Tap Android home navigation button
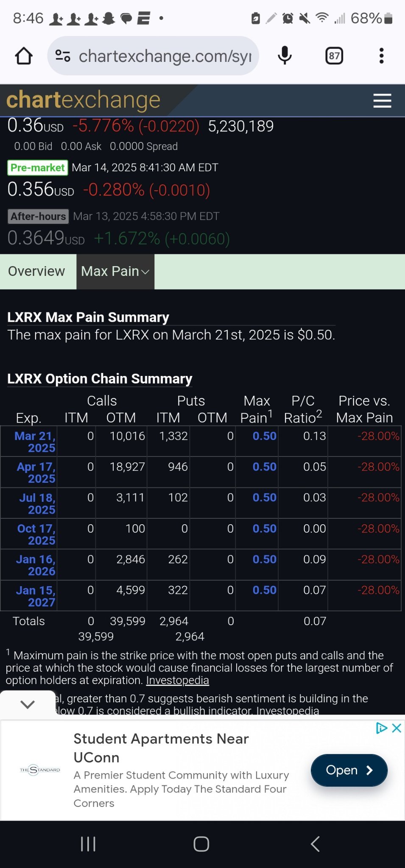405x868 pixels. [x=201, y=844]
